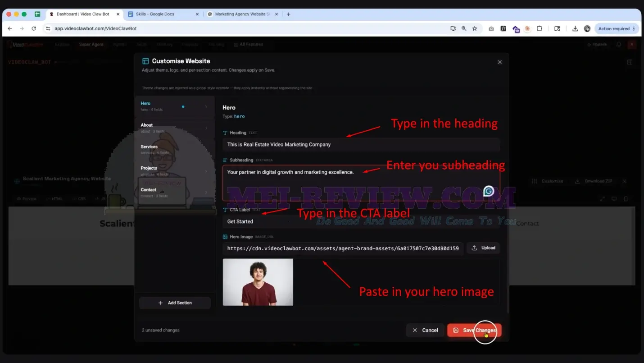Focus the Heading text field
644x363 pixels.
(361, 145)
